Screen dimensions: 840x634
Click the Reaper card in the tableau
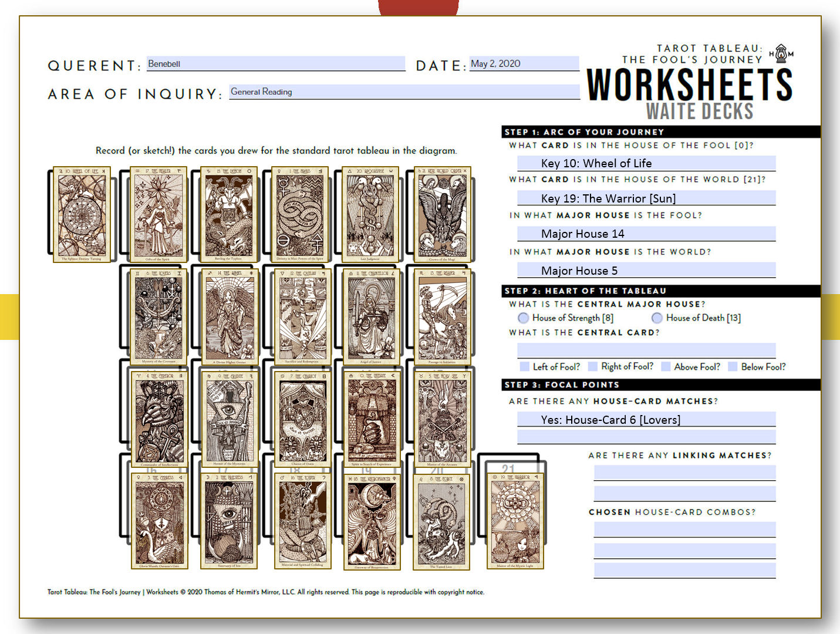coord(443,317)
